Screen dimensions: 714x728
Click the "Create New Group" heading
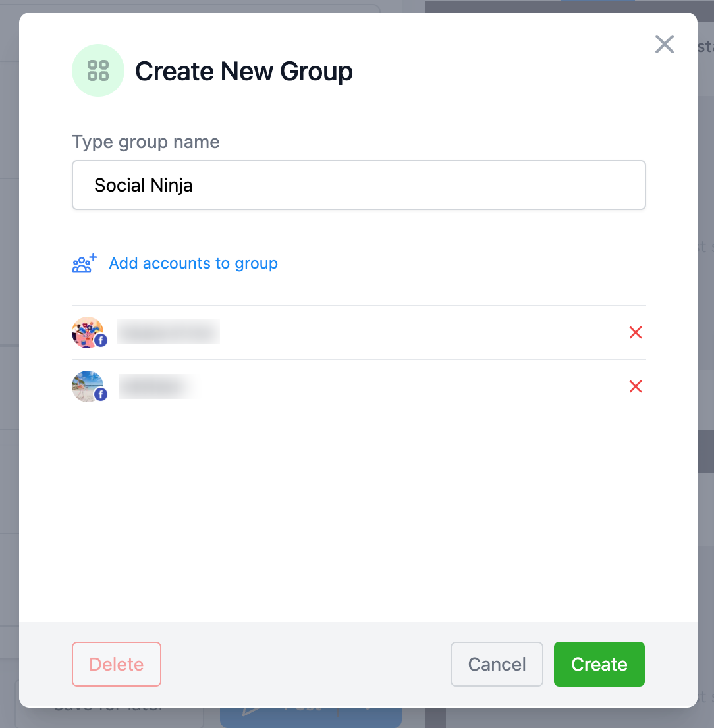coord(244,71)
